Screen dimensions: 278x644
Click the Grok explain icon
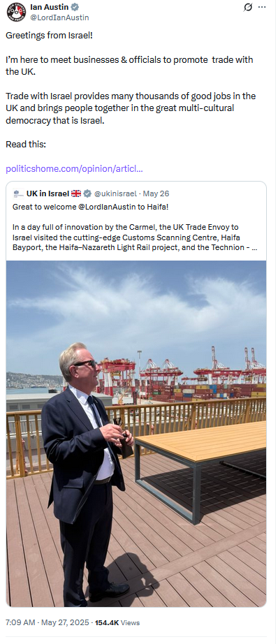click(x=248, y=8)
